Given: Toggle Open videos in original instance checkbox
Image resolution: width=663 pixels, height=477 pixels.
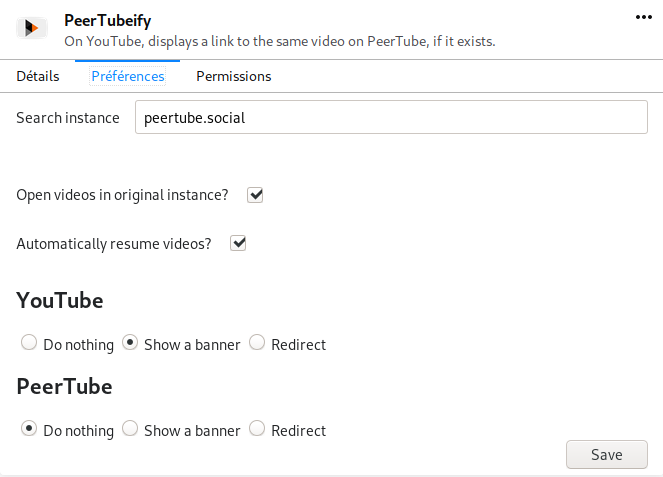Looking at the screenshot, I should [x=255, y=195].
